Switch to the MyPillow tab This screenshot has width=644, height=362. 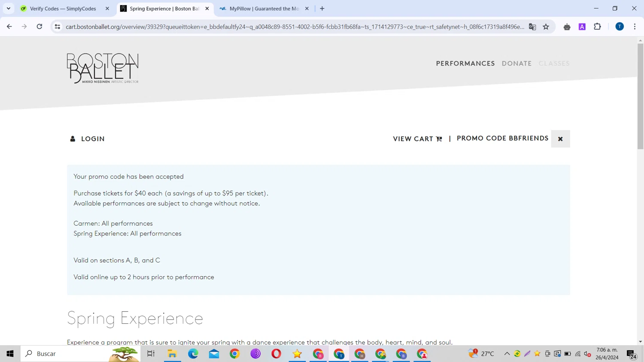(264, 9)
